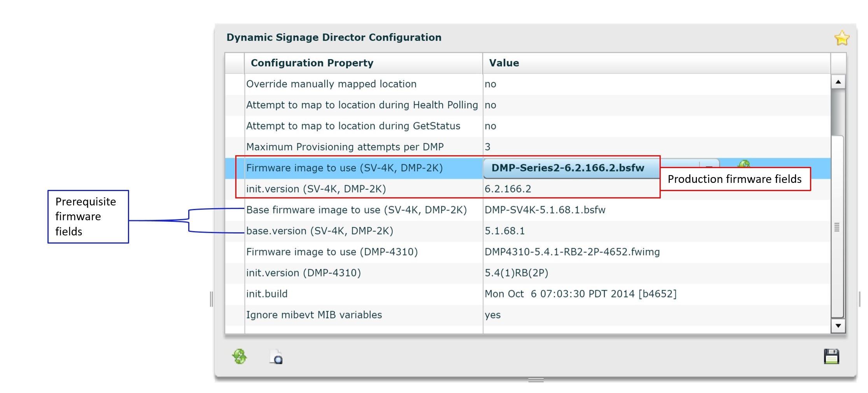Select Attempt to map during GetStatus row

pos(528,126)
